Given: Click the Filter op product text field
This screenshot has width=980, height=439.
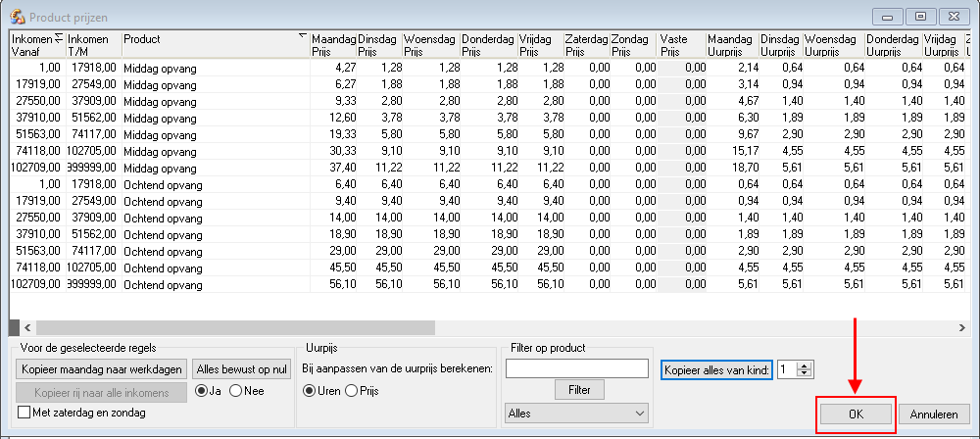Looking at the screenshot, I should click(576, 368).
